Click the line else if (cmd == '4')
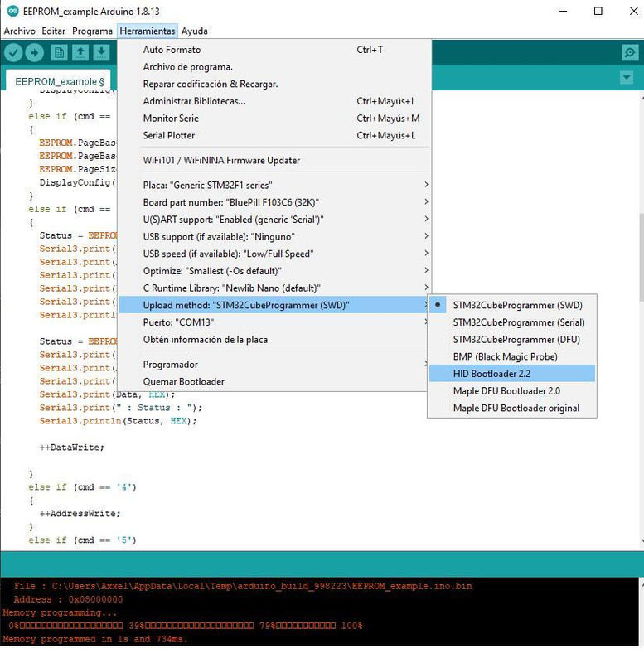This screenshot has width=644, height=663. tap(82, 487)
